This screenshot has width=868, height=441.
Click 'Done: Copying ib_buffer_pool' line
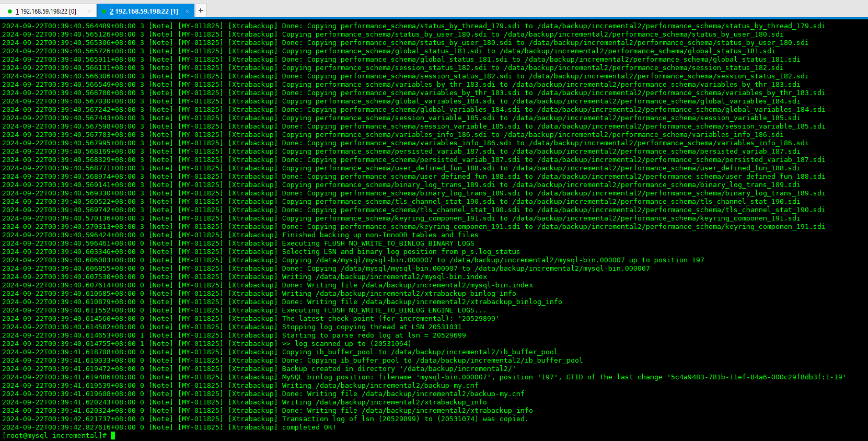point(293,361)
